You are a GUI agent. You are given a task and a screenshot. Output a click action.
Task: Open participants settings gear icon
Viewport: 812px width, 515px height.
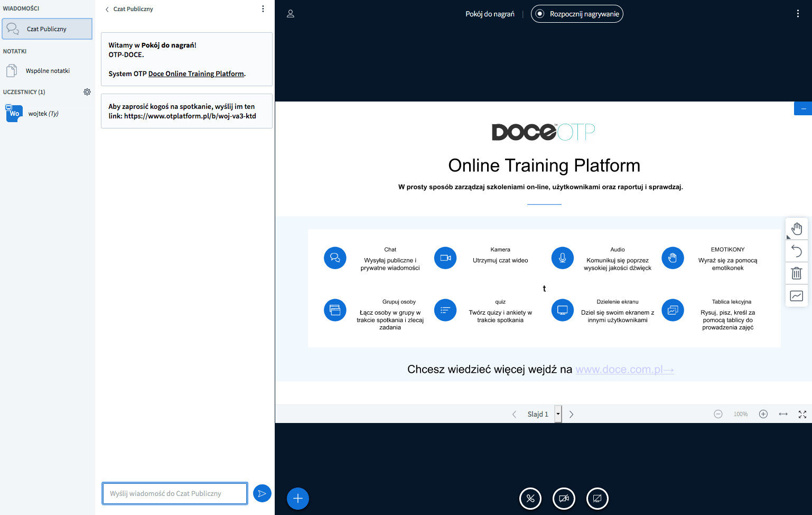[87, 92]
